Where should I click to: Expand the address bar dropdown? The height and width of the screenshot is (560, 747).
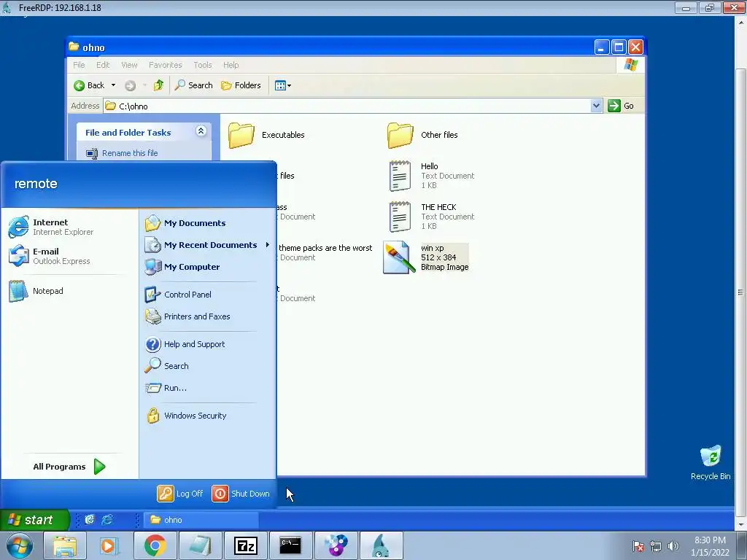(x=596, y=106)
